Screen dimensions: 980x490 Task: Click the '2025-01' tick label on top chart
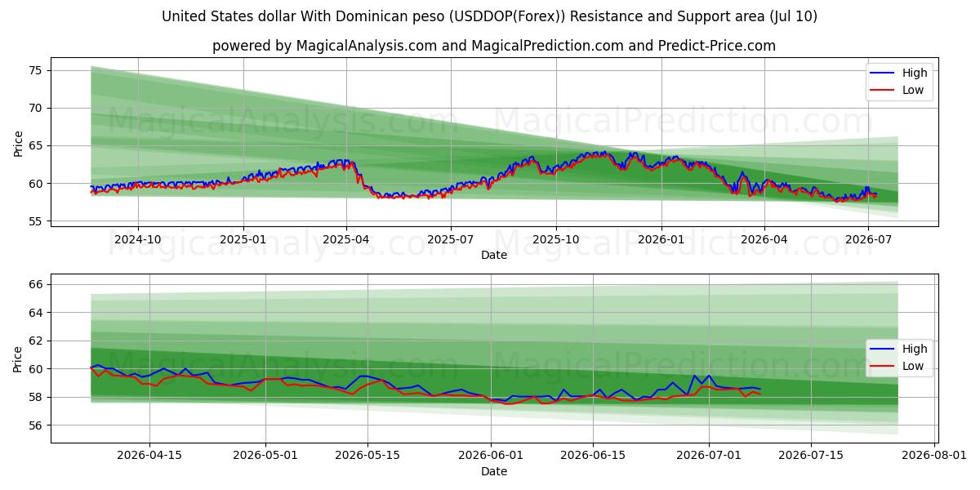pyautogui.click(x=243, y=238)
